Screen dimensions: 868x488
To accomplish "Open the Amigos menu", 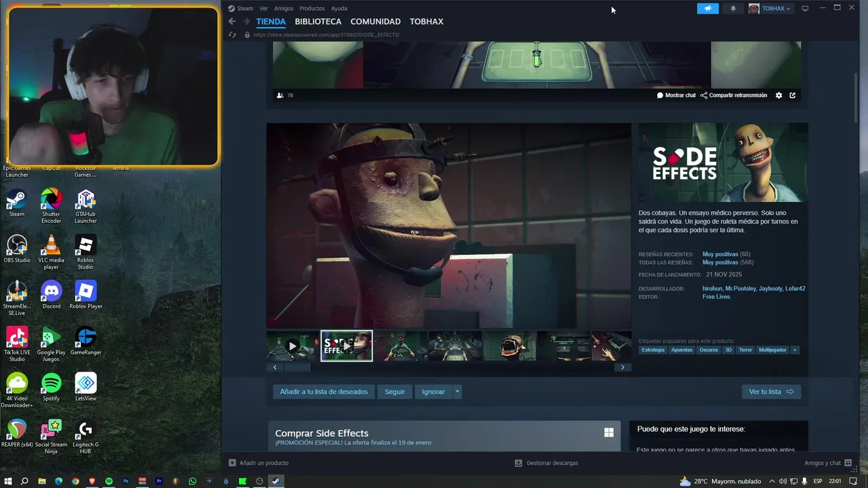I will [x=283, y=8].
